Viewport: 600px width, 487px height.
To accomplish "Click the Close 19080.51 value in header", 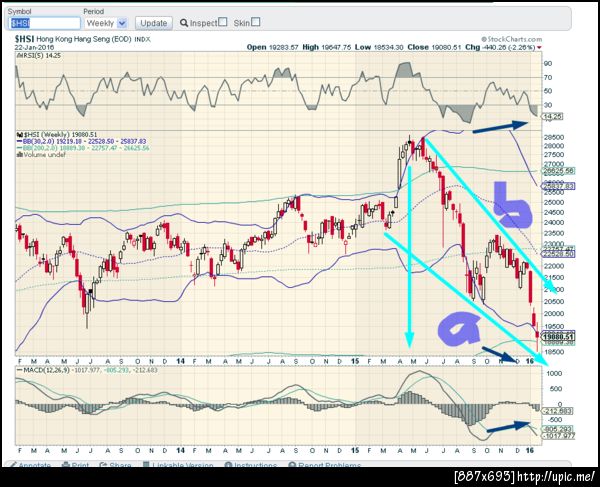I will click(x=434, y=47).
